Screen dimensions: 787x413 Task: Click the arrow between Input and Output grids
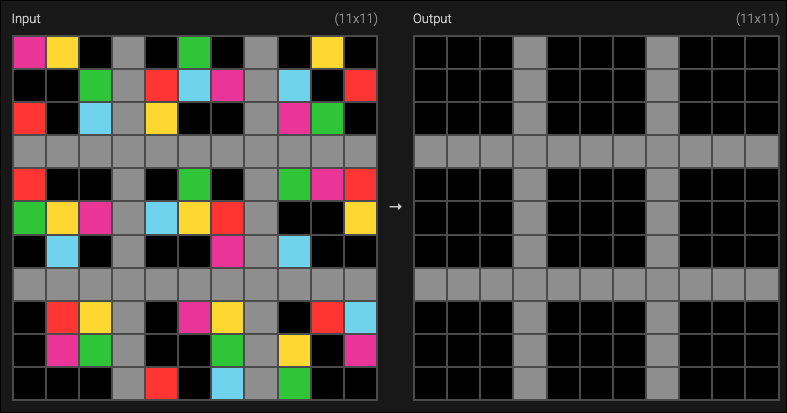coord(394,206)
